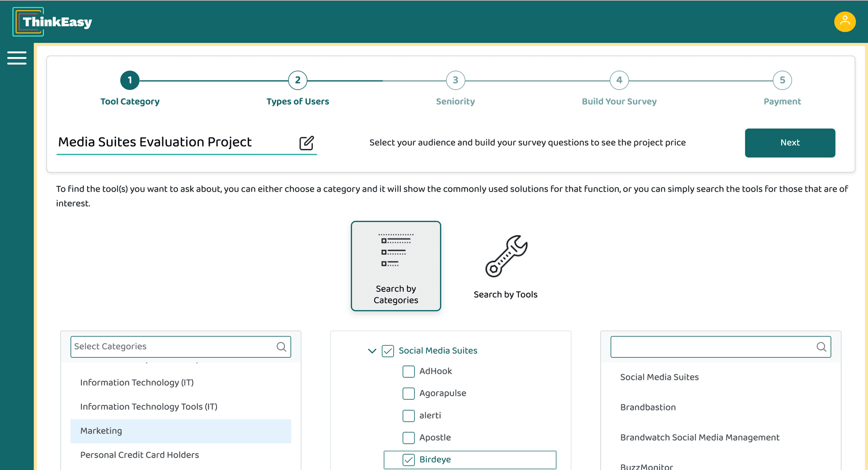
Task: Uncheck the Social Media Suites checkbox
Action: [x=388, y=351]
